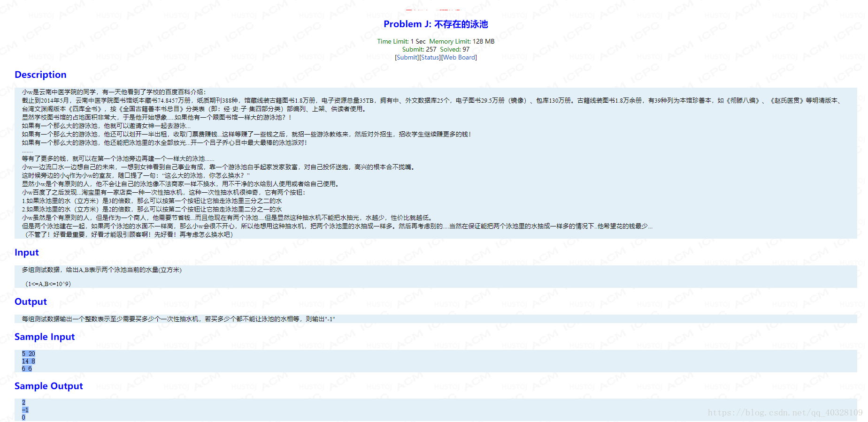Click the Problem J title heading
The height and width of the screenshot is (422, 868).
[436, 24]
